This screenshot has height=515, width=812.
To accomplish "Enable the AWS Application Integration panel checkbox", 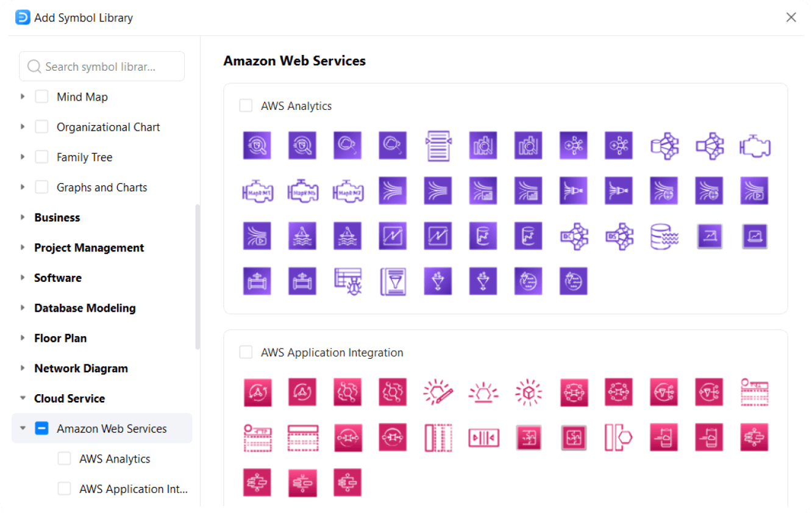I will click(246, 352).
